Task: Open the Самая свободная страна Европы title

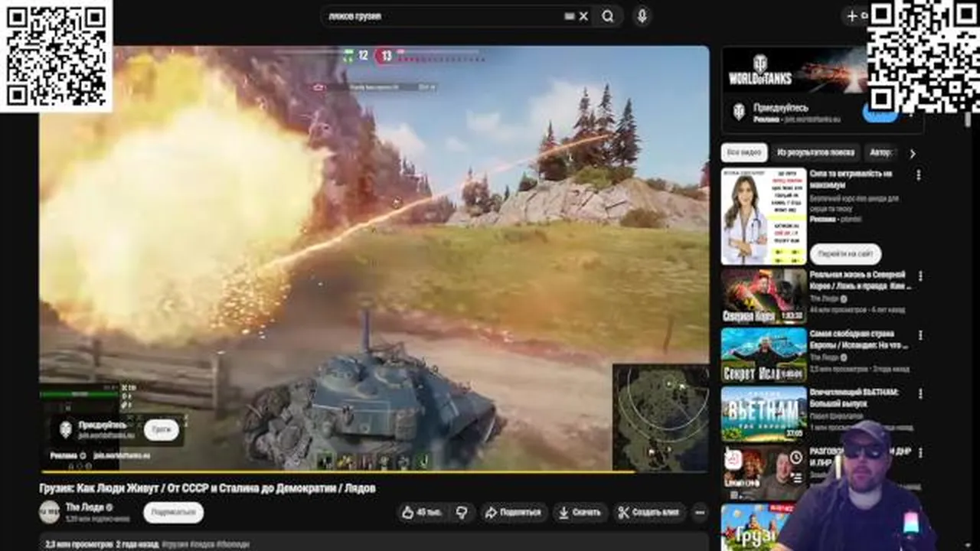Action: pos(859,340)
